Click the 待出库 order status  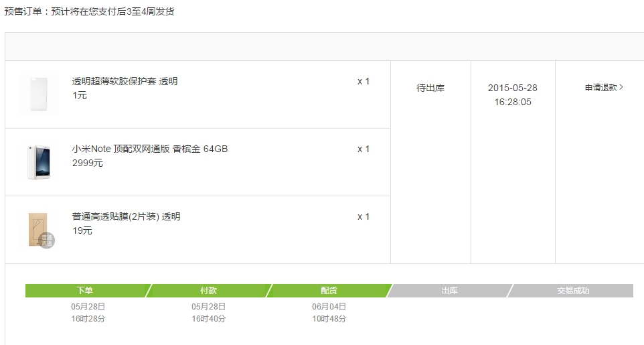pyautogui.click(x=430, y=88)
